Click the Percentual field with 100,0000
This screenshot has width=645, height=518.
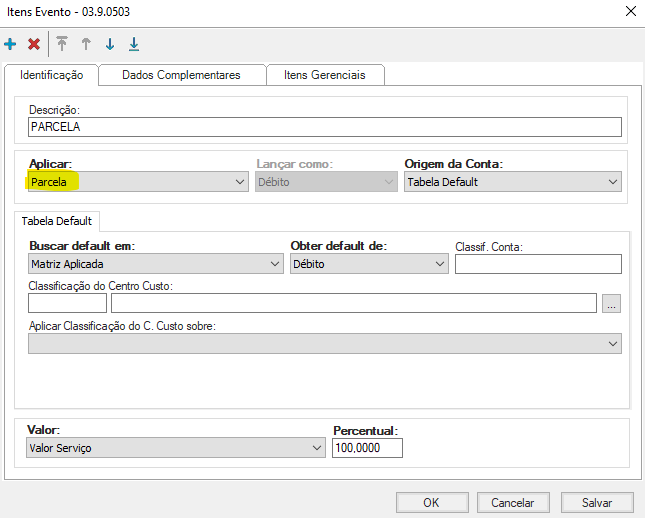367,448
